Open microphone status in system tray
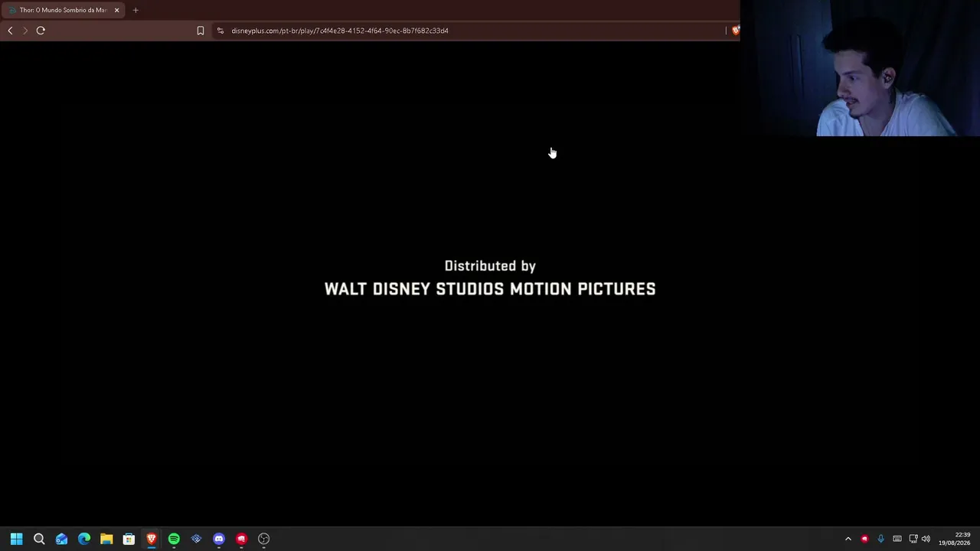Viewport: 980px width, 551px height. 880,539
